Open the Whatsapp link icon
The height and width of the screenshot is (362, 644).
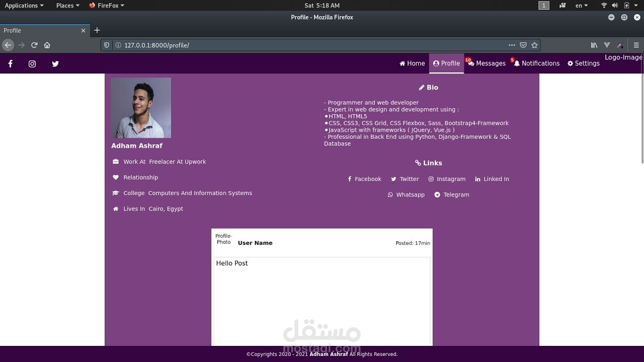click(x=390, y=195)
